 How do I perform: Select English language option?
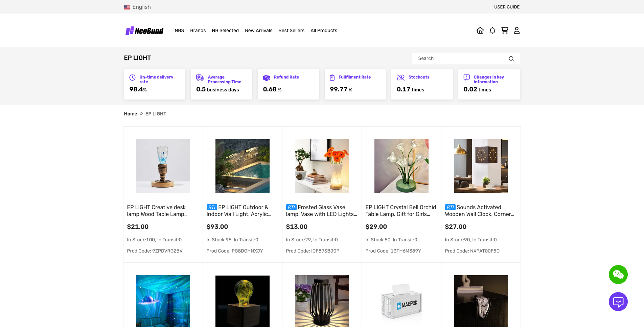point(141,7)
